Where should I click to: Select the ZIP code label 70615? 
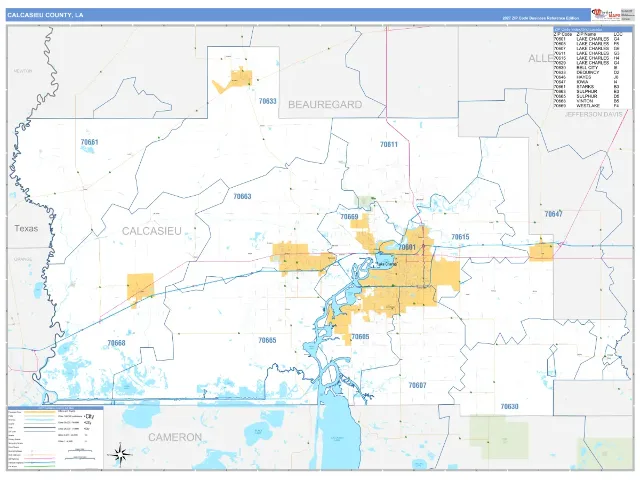(460, 237)
